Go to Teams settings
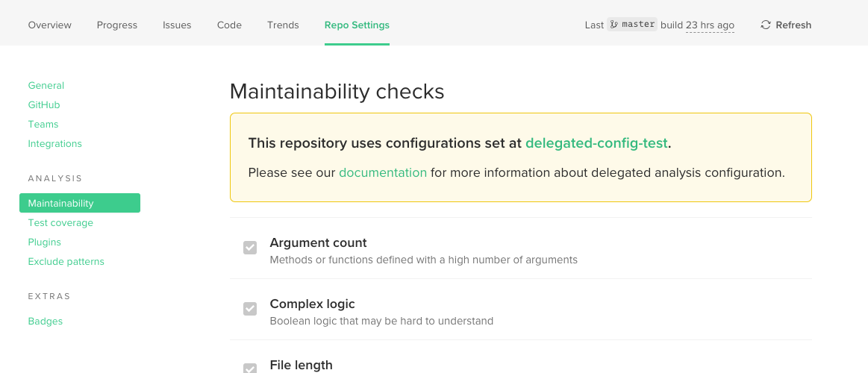 (x=43, y=124)
